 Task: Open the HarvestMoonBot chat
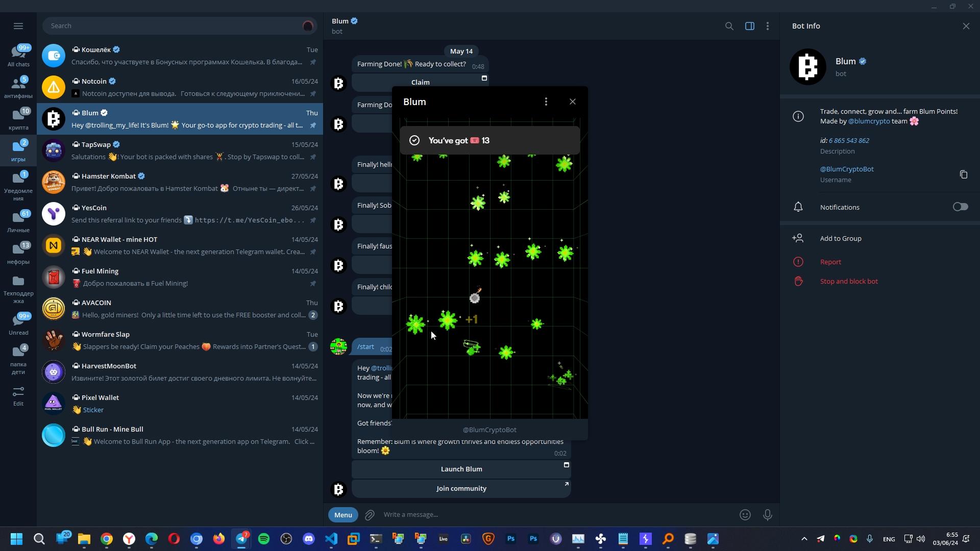(180, 372)
